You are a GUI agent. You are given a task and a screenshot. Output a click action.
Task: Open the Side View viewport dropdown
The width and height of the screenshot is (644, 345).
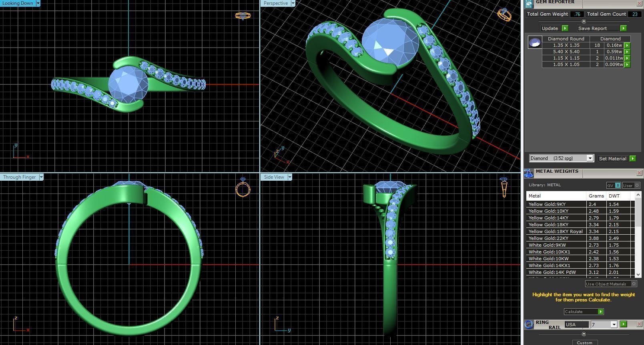[289, 177]
